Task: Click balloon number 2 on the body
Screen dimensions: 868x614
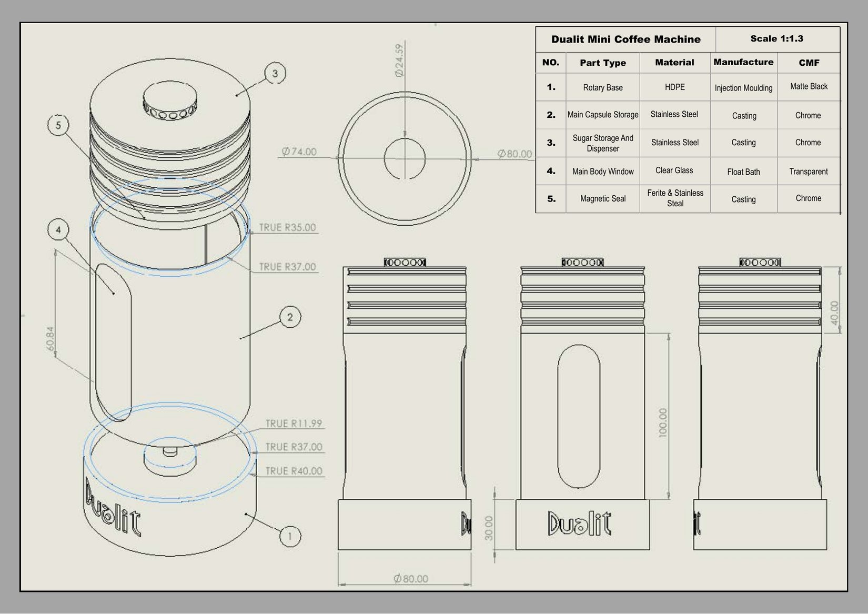Action: click(x=290, y=317)
